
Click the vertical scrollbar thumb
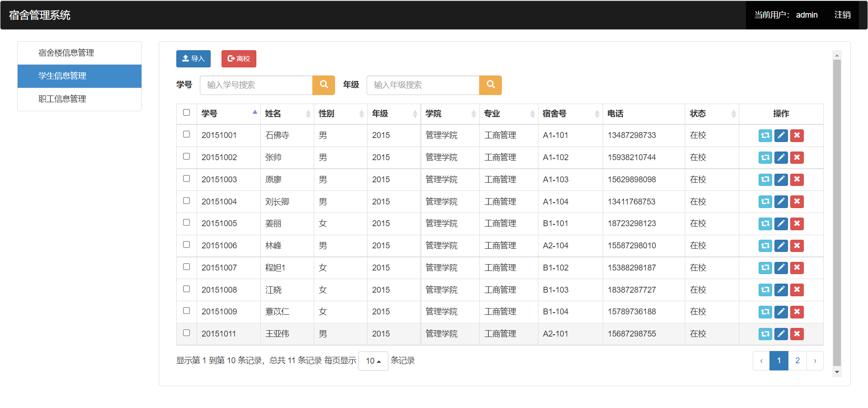(837, 213)
